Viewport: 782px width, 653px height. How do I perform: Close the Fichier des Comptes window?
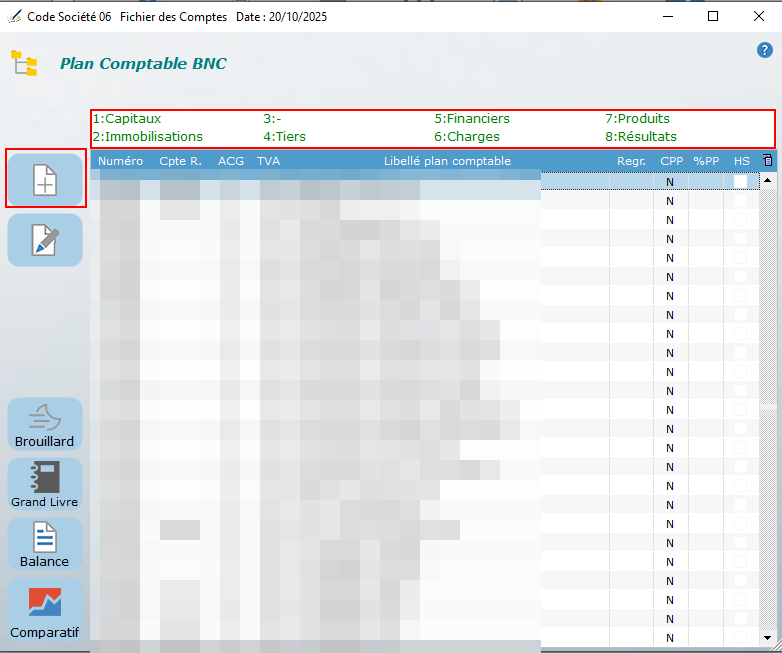[759, 16]
